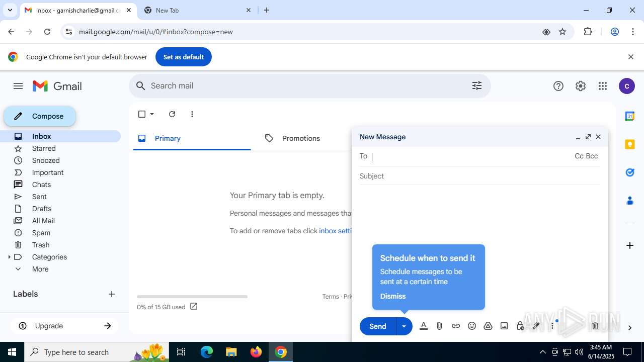Open the Google account avatar 'C'
The width and height of the screenshot is (644, 362).
click(626, 86)
